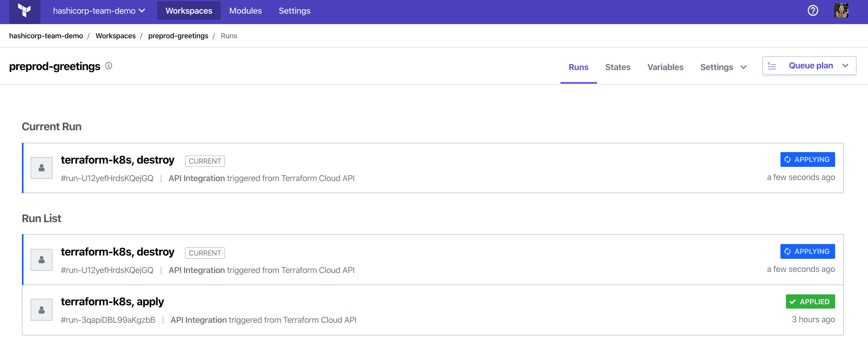The image size is (868, 354).
Task: Open run #run-3qapiDBL99aKgzbB
Action: click(108, 320)
